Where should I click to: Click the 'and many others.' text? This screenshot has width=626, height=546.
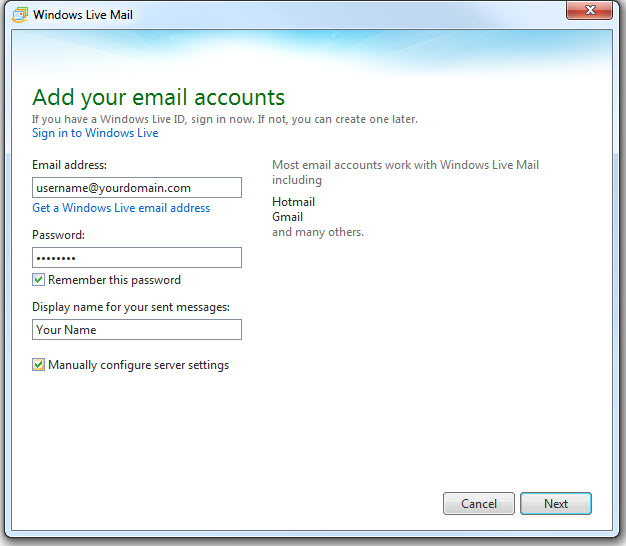pos(318,232)
